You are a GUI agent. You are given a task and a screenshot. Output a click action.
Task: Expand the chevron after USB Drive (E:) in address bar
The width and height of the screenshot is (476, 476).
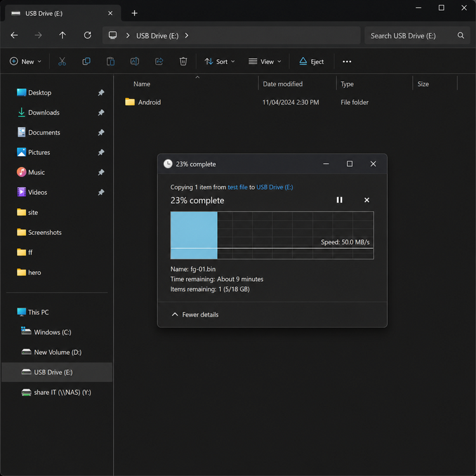187,36
